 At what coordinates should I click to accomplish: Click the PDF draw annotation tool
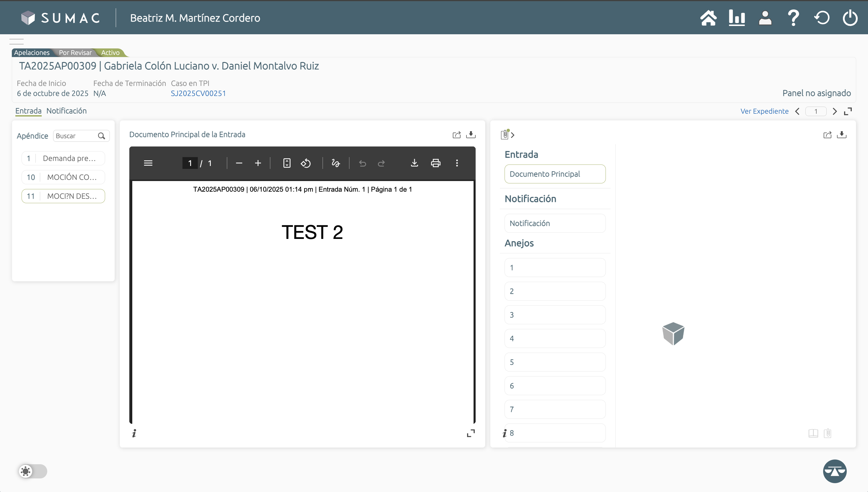[x=335, y=163]
